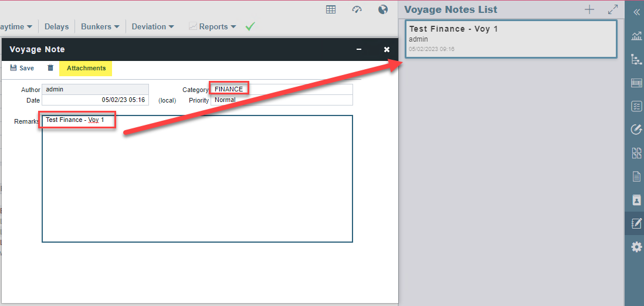Click the Attachments button
The height and width of the screenshot is (306, 644).
point(86,68)
